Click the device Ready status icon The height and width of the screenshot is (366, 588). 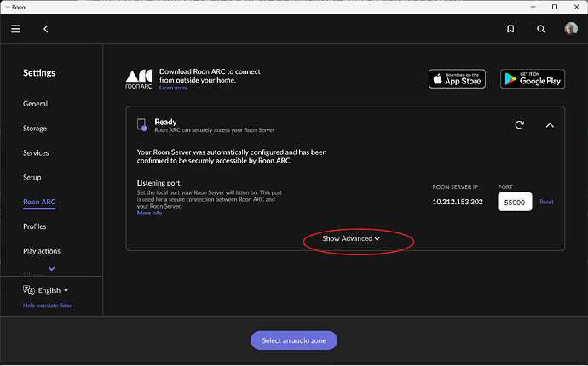pyautogui.click(x=141, y=125)
